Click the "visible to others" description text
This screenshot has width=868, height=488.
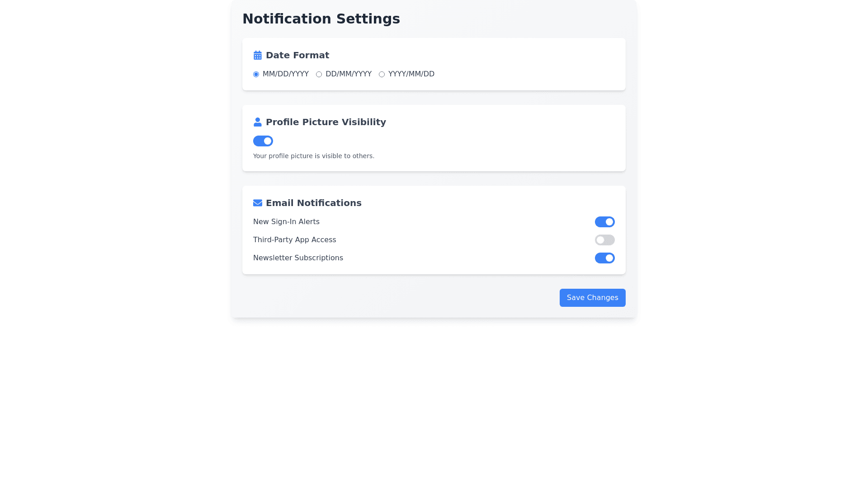[313, 156]
